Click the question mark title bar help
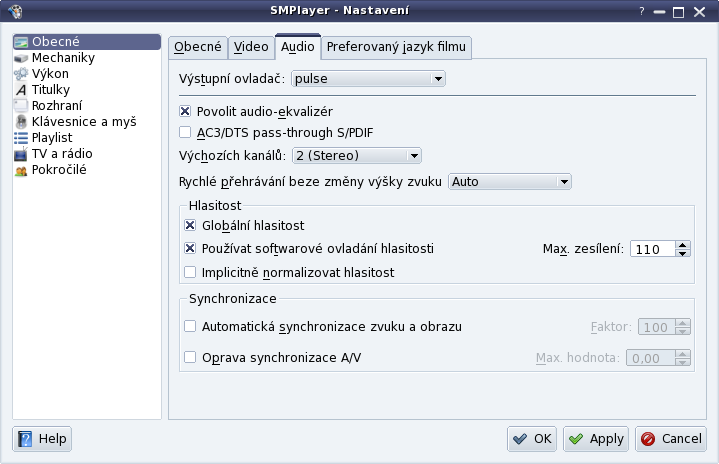This screenshot has height=464, width=719. (642, 11)
